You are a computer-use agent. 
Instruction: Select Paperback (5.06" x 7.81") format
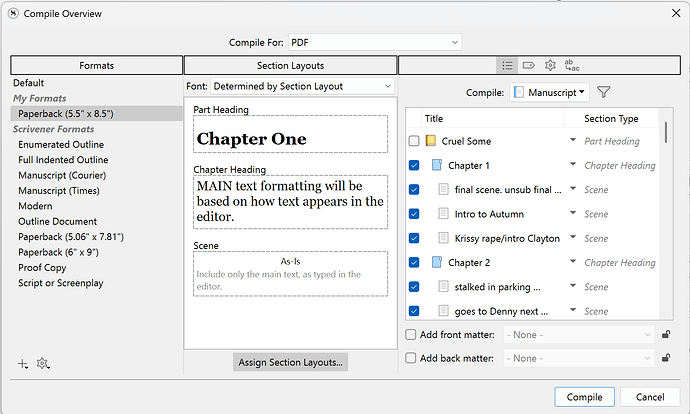pyautogui.click(x=71, y=237)
